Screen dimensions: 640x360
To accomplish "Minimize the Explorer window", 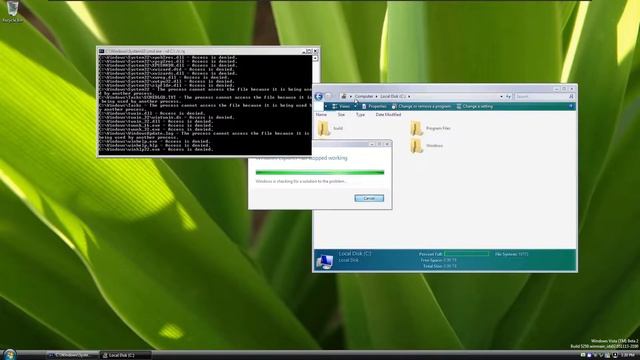I will pos(556,89).
